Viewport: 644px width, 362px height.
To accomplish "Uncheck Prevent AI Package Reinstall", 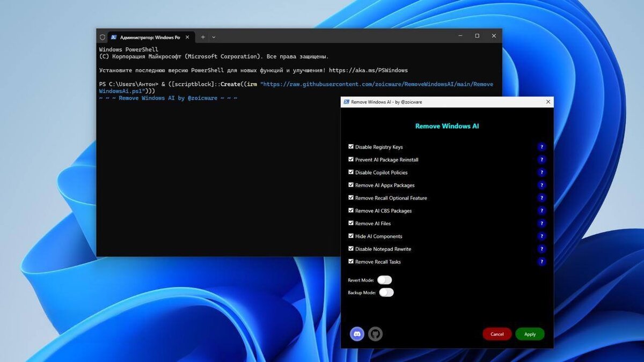I will tap(351, 159).
